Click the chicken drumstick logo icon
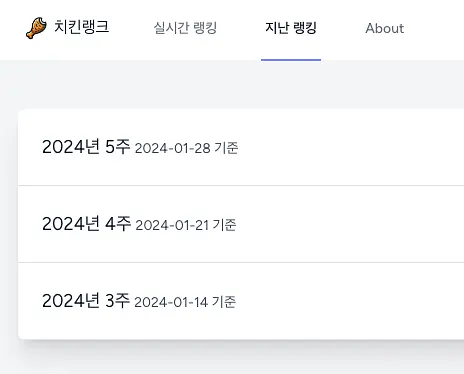The height and width of the screenshot is (374, 464). tap(37, 28)
